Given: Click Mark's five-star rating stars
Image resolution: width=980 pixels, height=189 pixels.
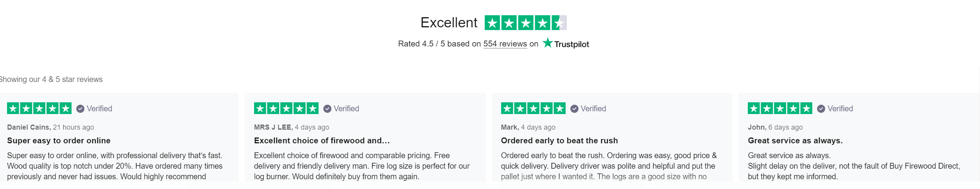Looking at the screenshot, I should click(x=533, y=108).
